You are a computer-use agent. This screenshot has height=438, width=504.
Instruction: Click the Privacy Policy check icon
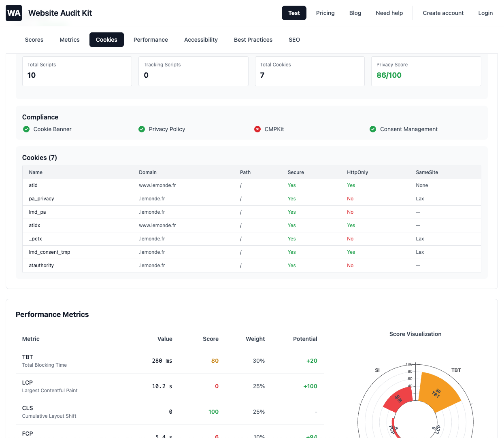click(x=142, y=129)
